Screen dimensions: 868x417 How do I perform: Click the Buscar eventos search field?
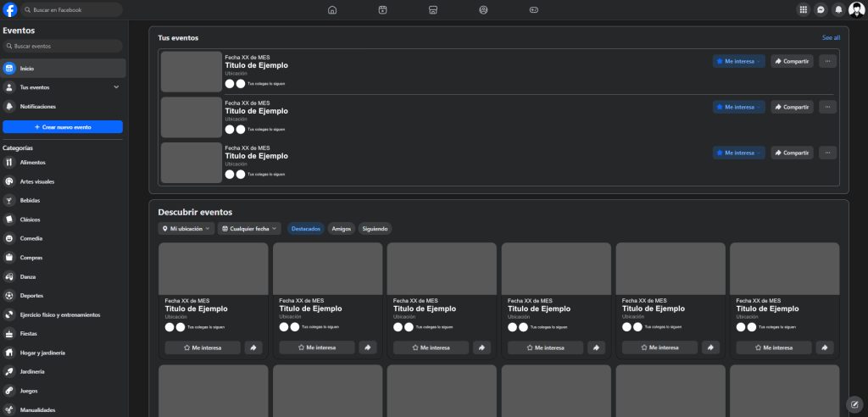click(x=63, y=46)
